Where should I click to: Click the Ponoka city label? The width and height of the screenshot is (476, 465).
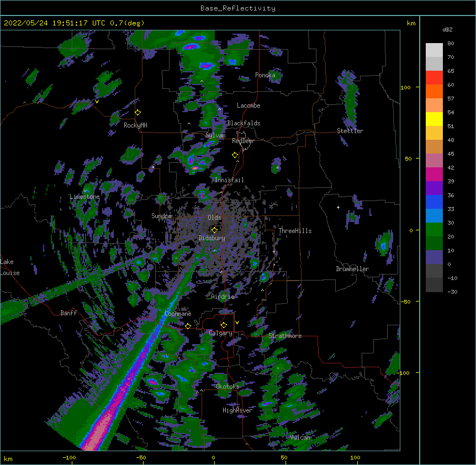[265, 75]
